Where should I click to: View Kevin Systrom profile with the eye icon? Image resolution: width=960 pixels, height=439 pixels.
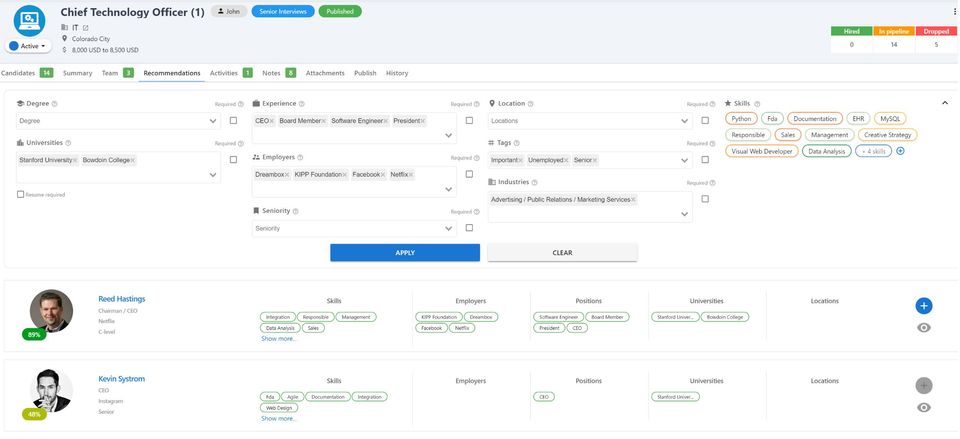pyautogui.click(x=924, y=408)
